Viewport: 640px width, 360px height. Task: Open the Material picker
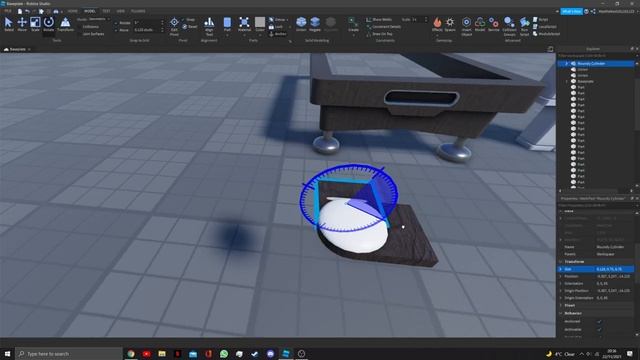244,24
